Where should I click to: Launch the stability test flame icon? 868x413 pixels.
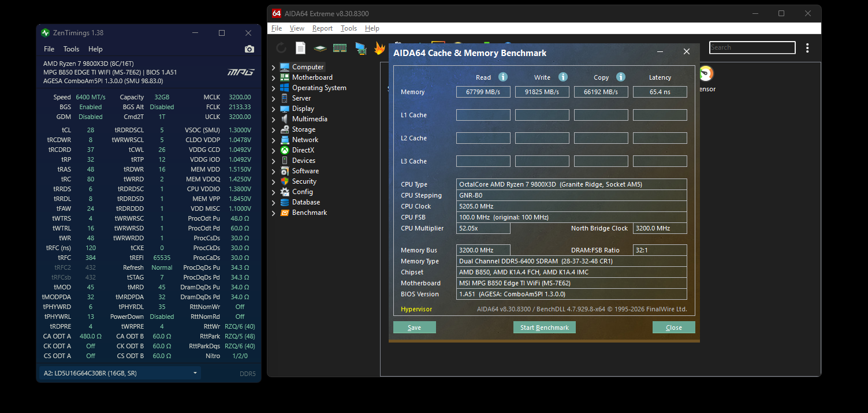379,48
